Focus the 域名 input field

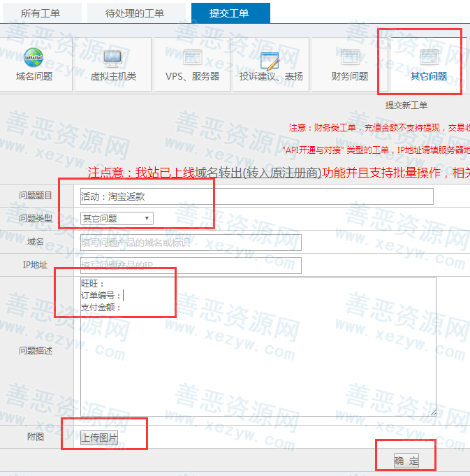pyautogui.click(x=191, y=243)
